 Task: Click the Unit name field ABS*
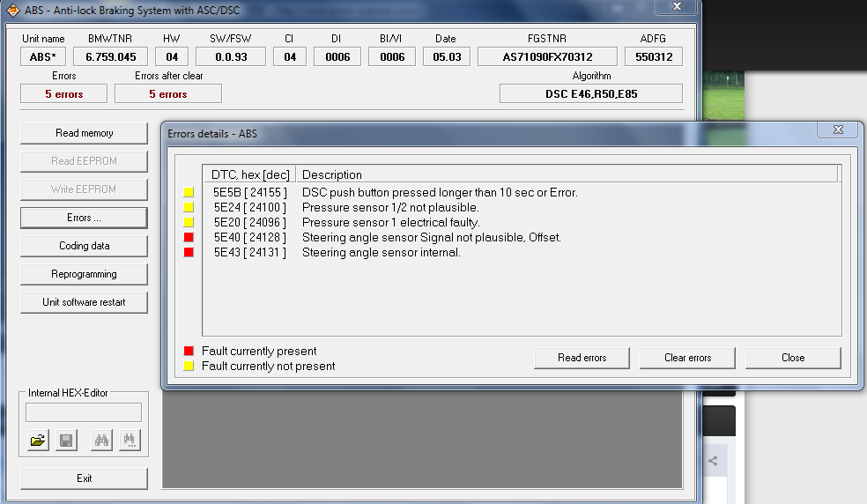(43, 56)
